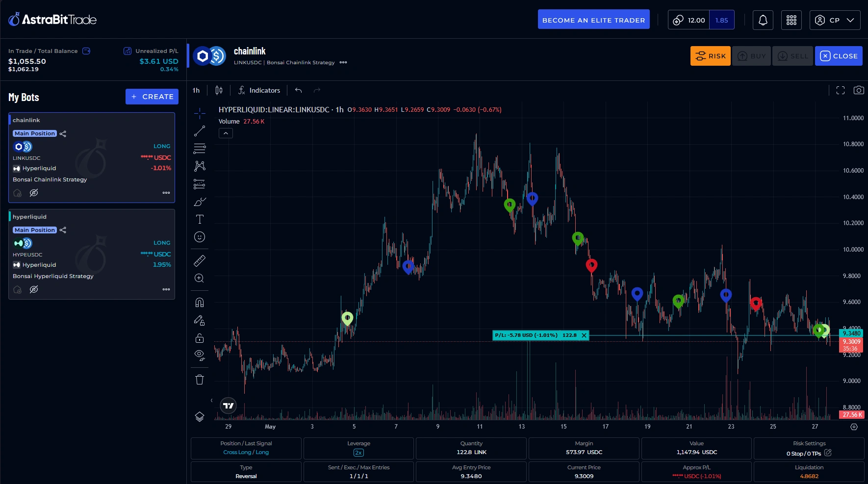Close the chainlink position
This screenshot has height=484, width=868.
[839, 56]
